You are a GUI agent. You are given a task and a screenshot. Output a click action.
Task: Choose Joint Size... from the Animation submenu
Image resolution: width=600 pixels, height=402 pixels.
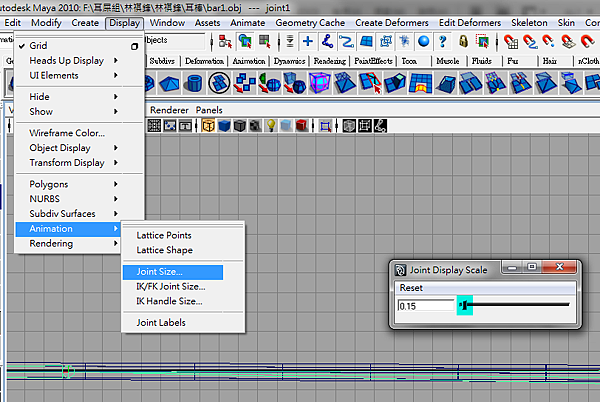(x=160, y=271)
